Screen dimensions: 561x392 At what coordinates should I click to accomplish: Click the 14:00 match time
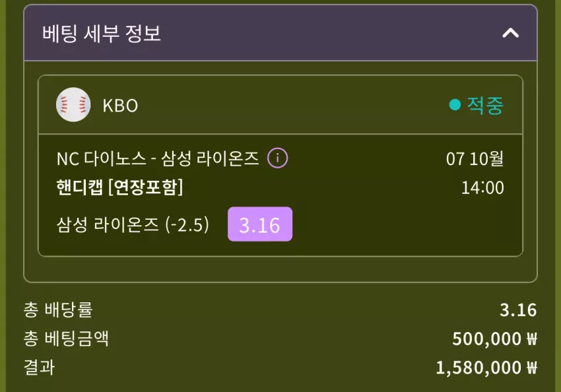pyautogui.click(x=482, y=187)
